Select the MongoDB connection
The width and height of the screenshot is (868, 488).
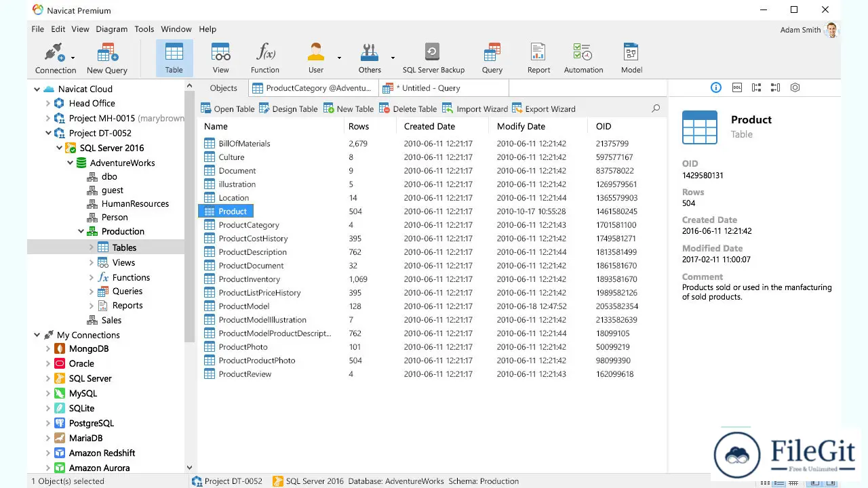pyautogui.click(x=88, y=348)
